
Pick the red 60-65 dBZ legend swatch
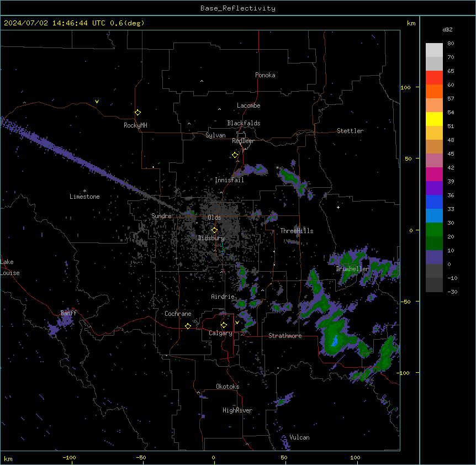click(x=434, y=77)
